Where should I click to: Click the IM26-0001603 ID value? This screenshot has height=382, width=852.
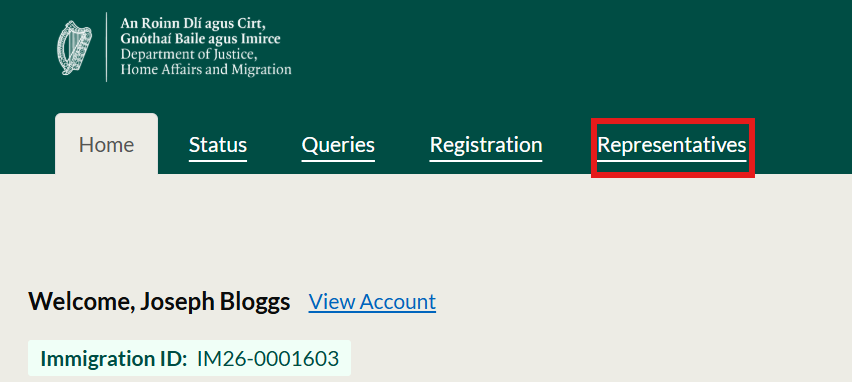(x=268, y=359)
